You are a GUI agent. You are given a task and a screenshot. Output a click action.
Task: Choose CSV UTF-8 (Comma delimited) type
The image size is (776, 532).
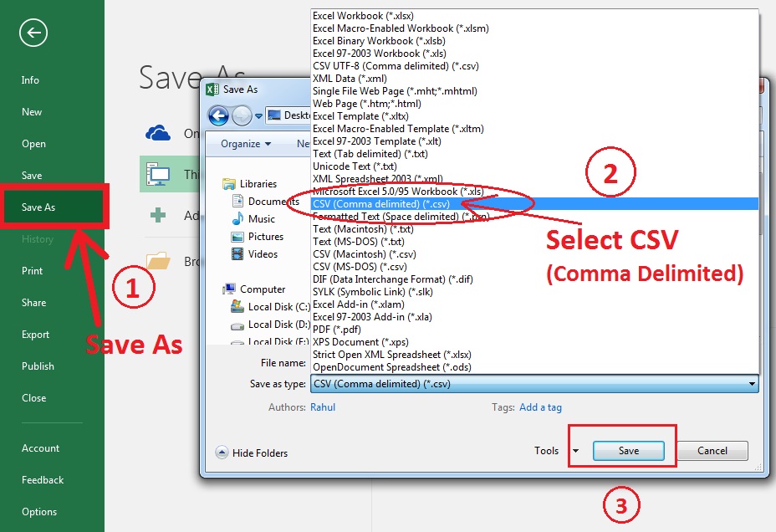coord(534,66)
